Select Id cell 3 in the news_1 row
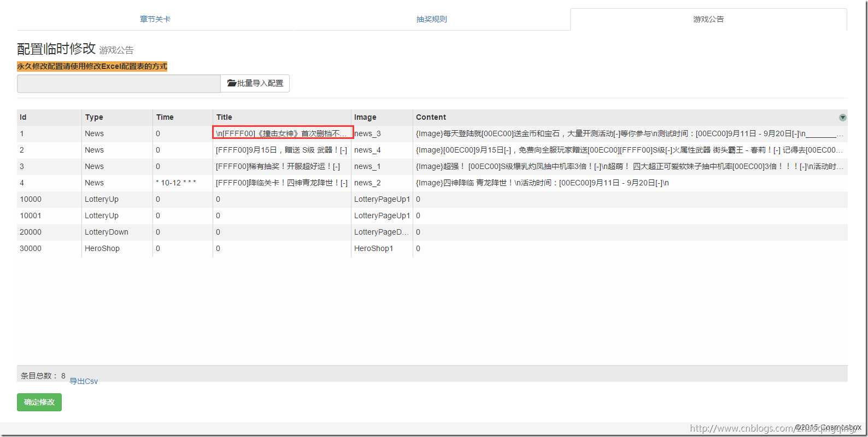 click(49, 166)
